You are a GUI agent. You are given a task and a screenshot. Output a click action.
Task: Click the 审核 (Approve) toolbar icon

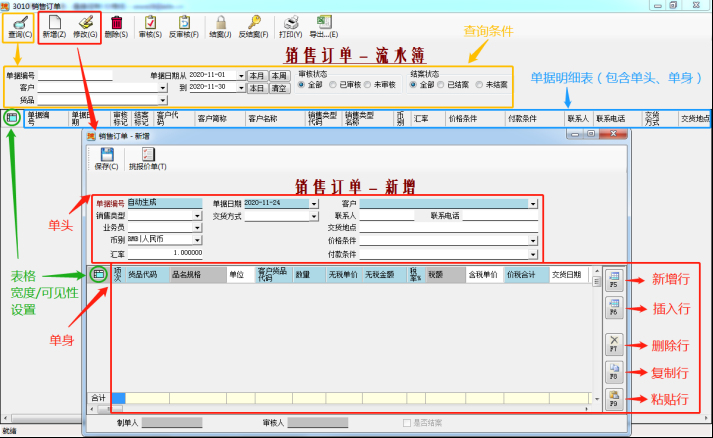click(150, 21)
